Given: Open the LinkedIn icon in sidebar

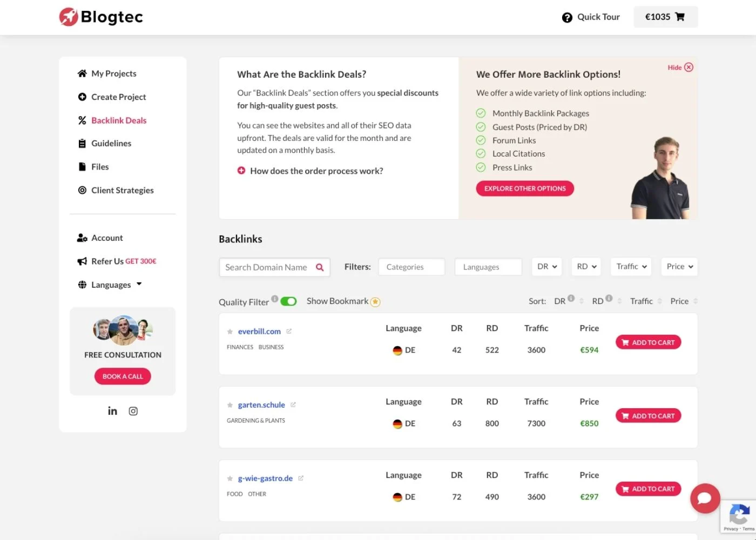Looking at the screenshot, I should (x=112, y=411).
